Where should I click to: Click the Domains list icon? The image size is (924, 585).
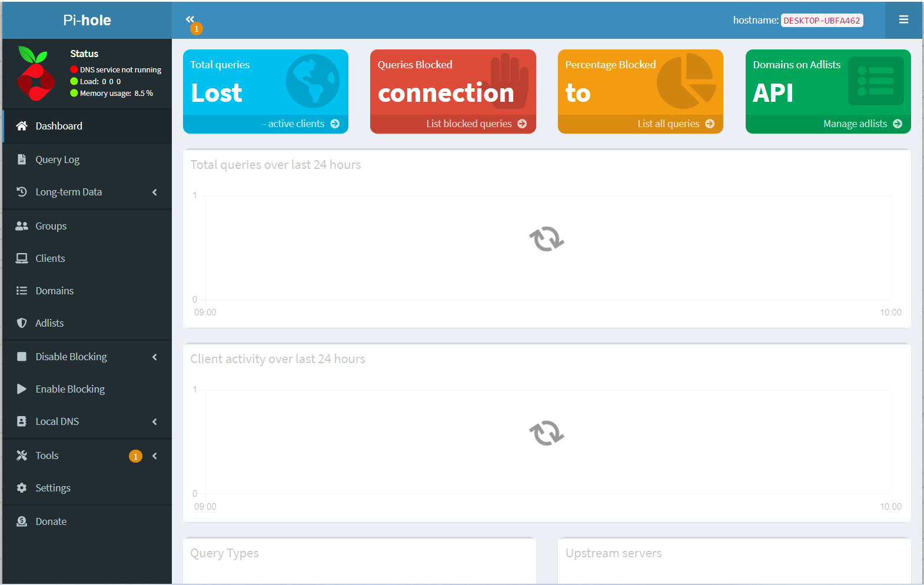(x=22, y=291)
